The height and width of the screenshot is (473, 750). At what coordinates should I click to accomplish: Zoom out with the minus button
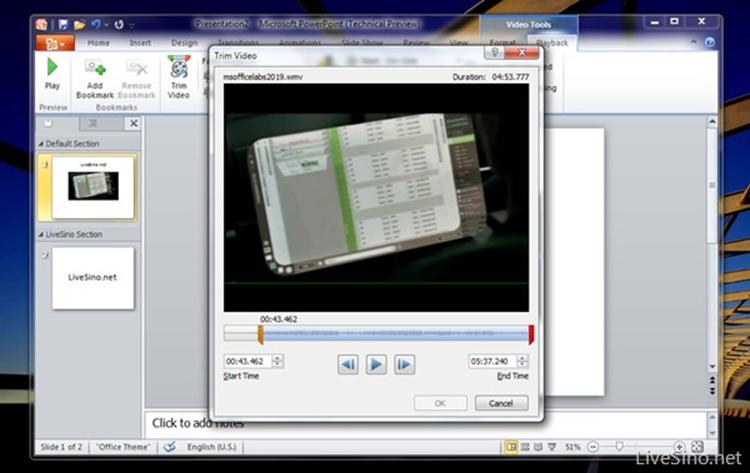592,447
